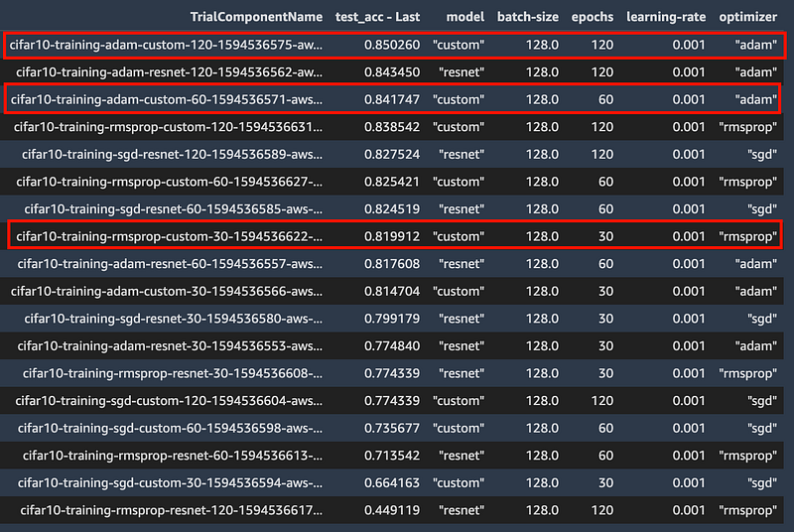Select the cifar10-training-sgd-resnet-120 trial name
This screenshot has height=532, width=794.
click(x=169, y=154)
